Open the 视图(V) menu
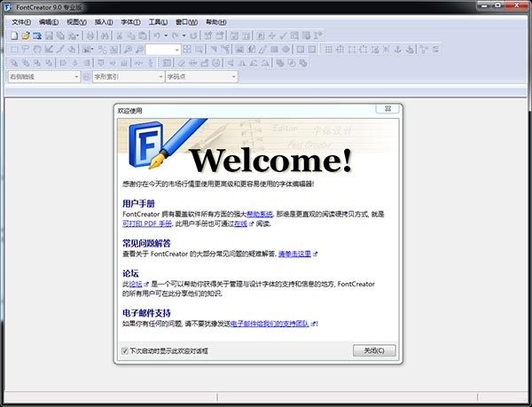Image resolution: width=532 pixels, height=407 pixels. click(76, 22)
